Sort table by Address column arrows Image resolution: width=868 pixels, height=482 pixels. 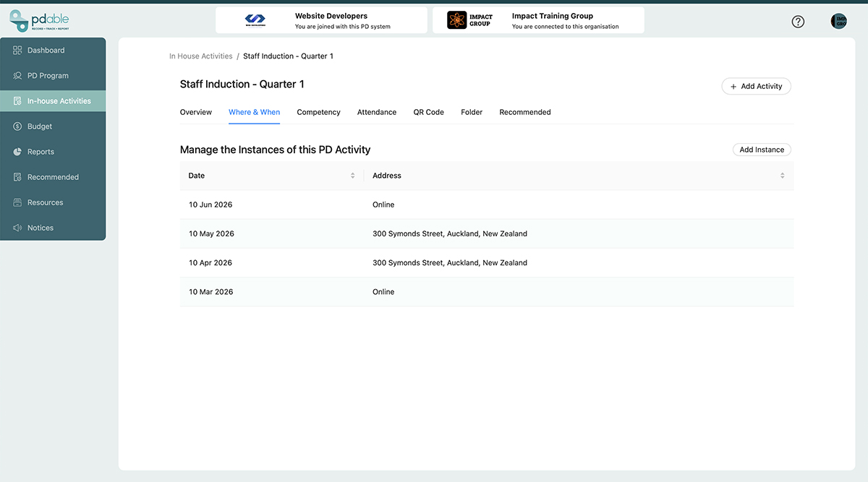point(782,176)
